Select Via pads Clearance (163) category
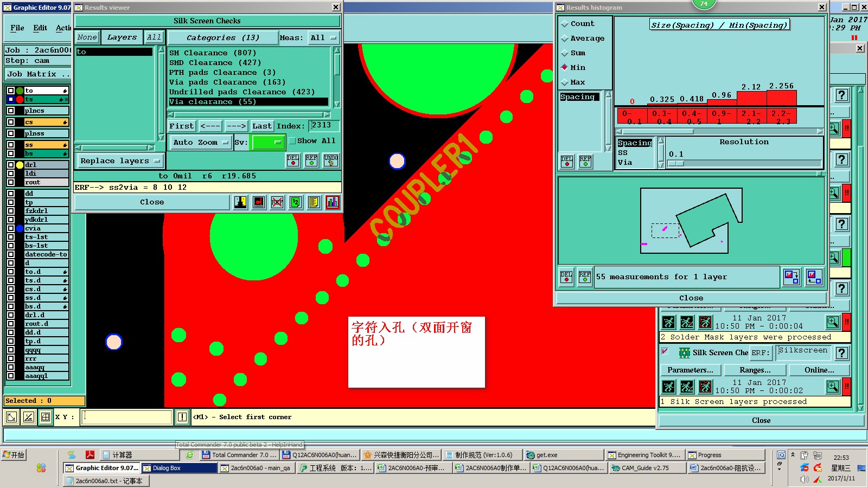The width and height of the screenshot is (868, 488). pyautogui.click(x=227, y=82)
